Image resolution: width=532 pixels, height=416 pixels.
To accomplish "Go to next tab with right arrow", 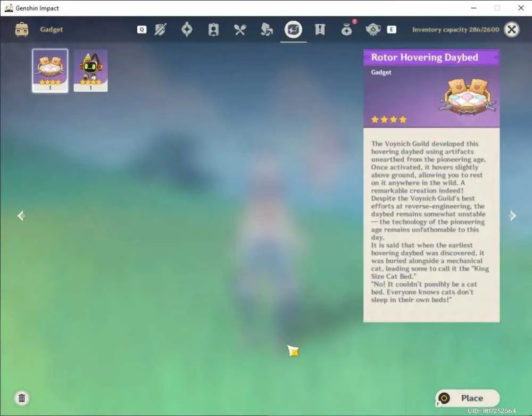I will click(512, 215).
